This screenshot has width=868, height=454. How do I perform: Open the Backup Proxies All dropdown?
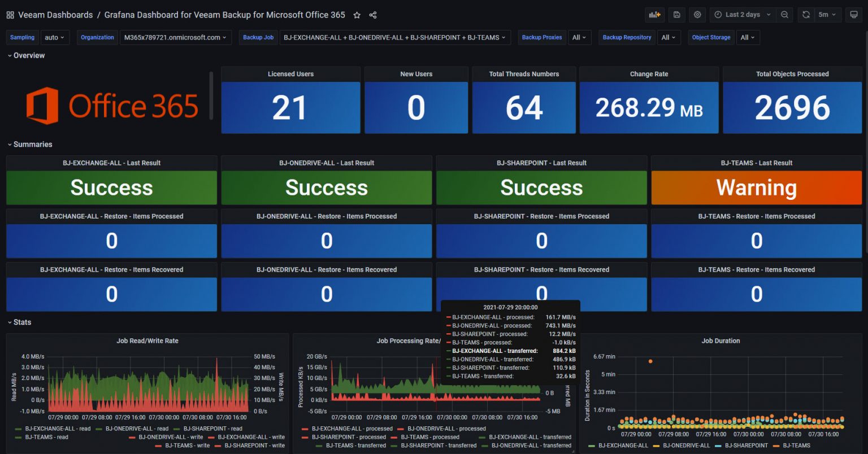tap(580, 37)
